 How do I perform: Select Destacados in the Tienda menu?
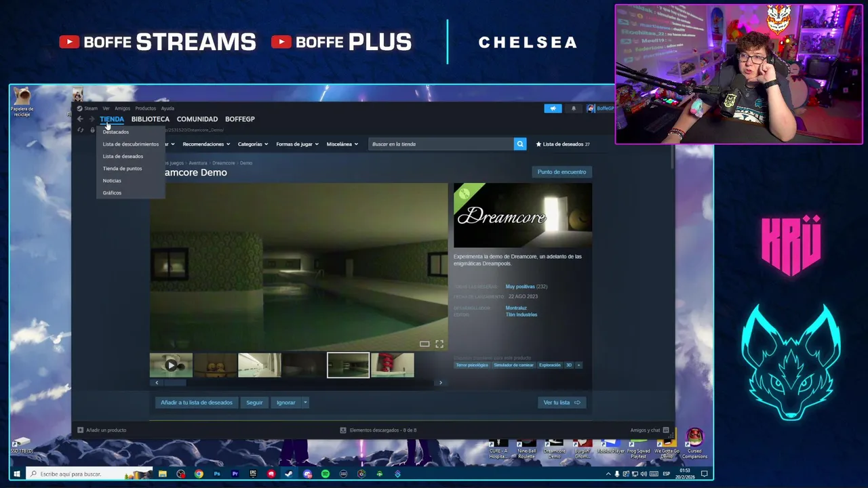pyautogui.click(x=116, y=132)
